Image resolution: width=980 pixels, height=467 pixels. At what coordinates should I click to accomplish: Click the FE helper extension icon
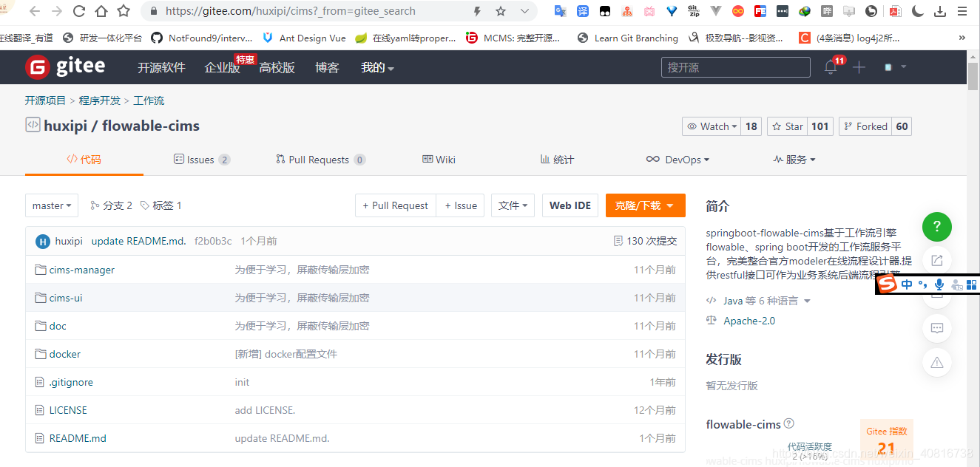[x=760, y=11]
